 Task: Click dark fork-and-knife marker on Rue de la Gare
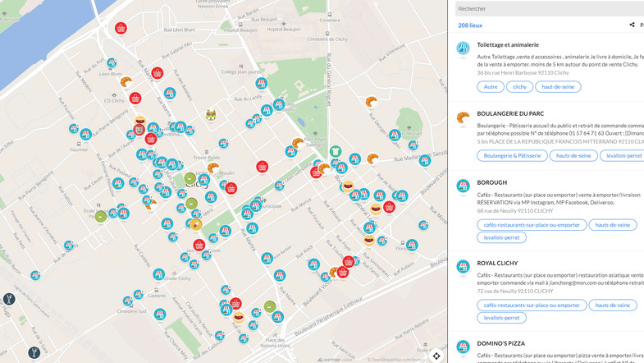[x=34, y=352]
